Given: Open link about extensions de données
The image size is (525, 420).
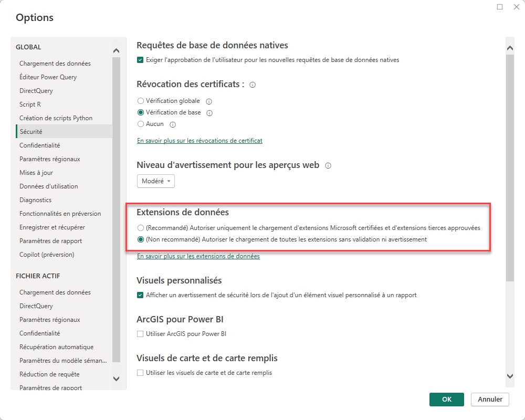Looking at the screenshot, I should pos(198,256).
